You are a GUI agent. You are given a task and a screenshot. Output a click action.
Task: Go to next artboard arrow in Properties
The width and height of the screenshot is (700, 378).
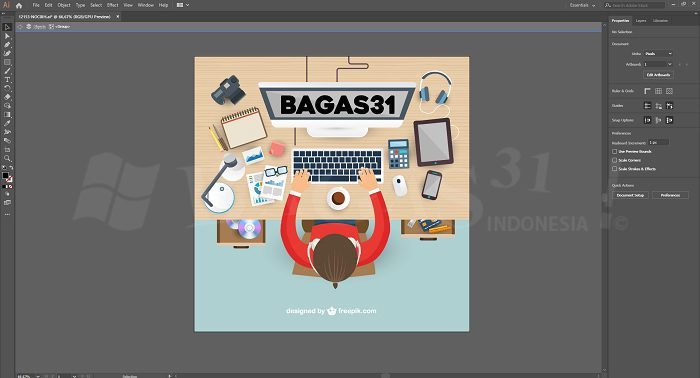tap(687, 65)
